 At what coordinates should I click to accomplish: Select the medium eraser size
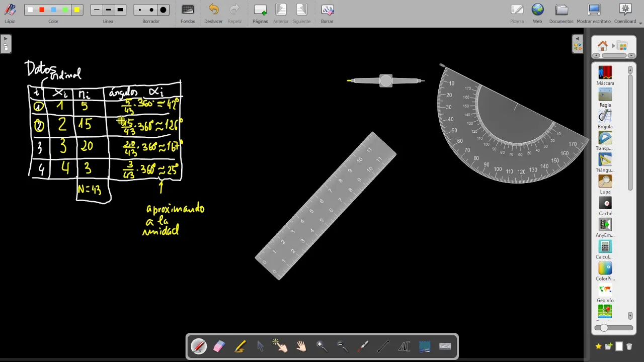151,10
